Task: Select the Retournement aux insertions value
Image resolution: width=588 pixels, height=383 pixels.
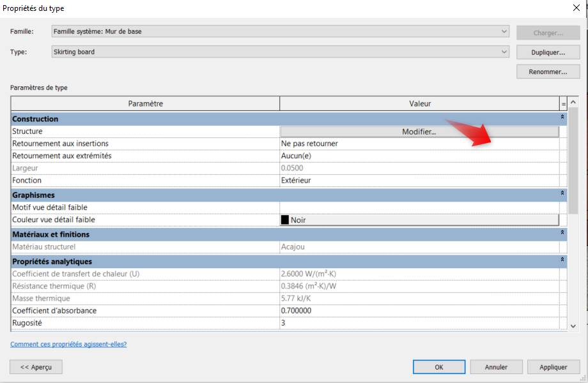Action: pos(419,144)
